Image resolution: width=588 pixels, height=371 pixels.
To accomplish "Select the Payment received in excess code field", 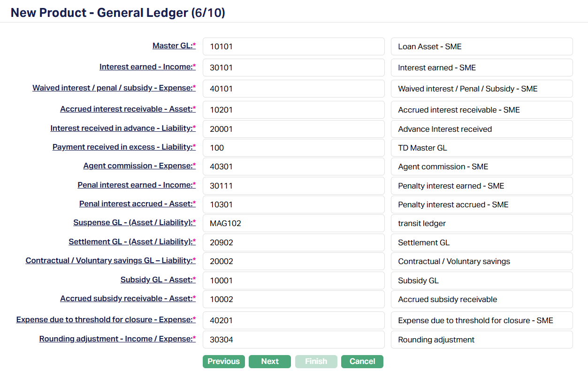I will 293,148.
